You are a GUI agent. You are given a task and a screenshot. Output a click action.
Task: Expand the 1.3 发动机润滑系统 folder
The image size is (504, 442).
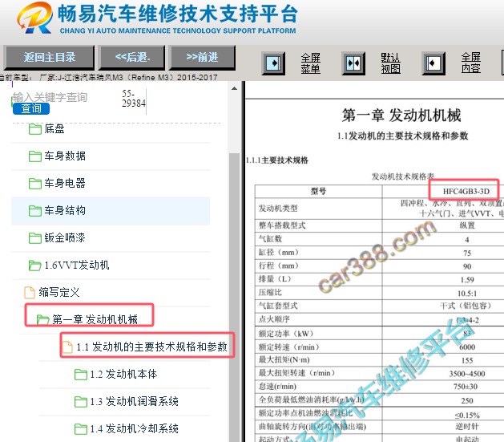pos(134,401)
